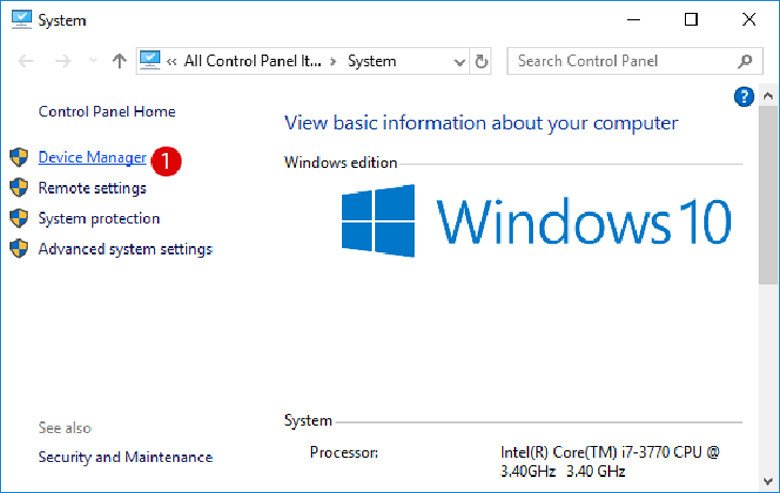Click scrollbar up arrow
Screen dimensions: 780x493
(x=768, y=96)
